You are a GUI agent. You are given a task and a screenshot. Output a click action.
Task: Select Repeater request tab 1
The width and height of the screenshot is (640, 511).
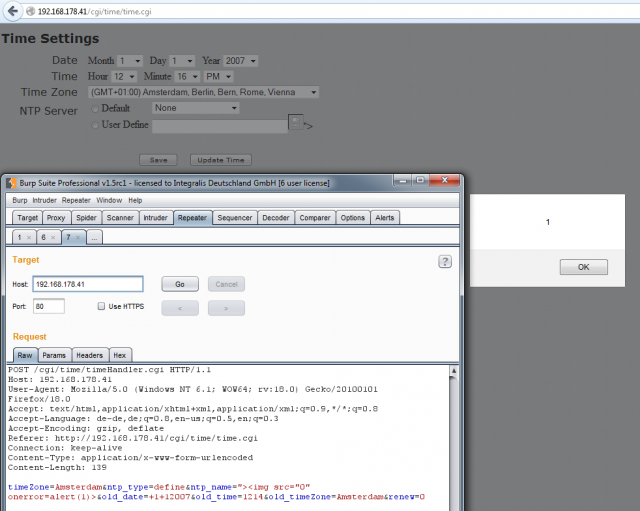pyautogui.click(x=20, y=238)
